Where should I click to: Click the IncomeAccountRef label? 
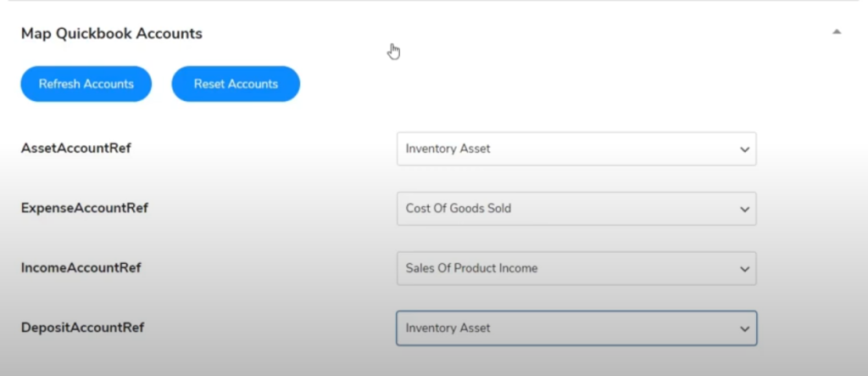[81, 267]
